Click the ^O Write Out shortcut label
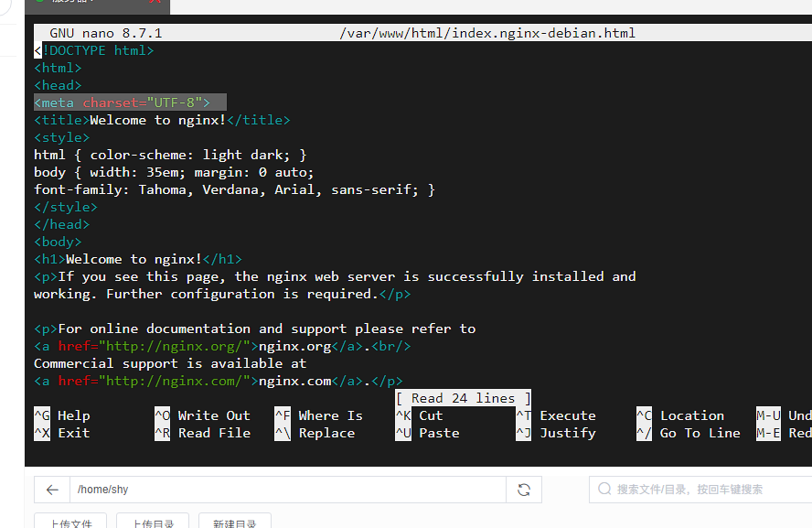 (x=202, y=415)
